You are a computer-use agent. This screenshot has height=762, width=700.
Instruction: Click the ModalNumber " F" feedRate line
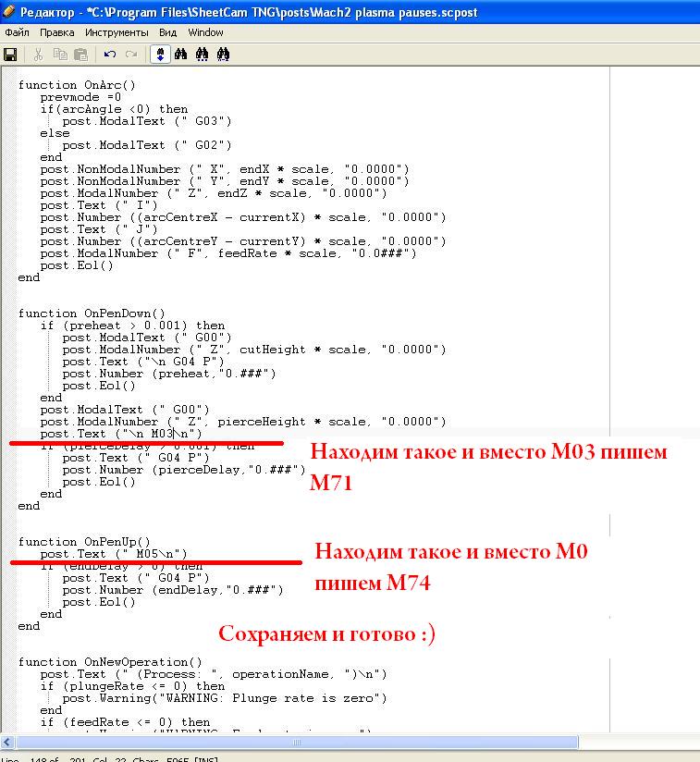pyautogui.click(x=228, y=253)
